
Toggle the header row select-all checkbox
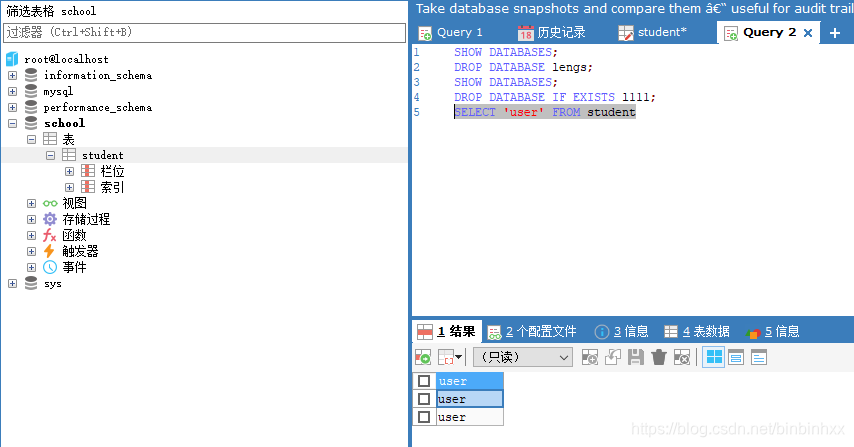point(424,381)
